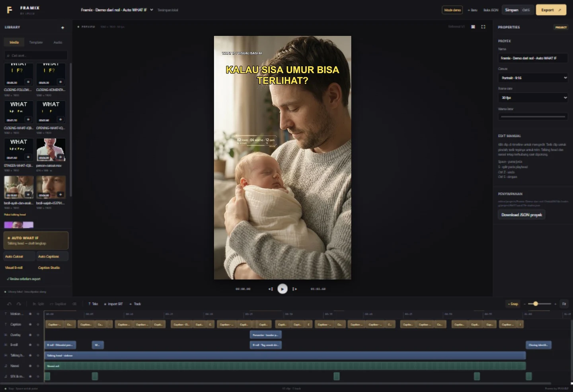The height and width of the screenshot is (392, 573).
Task: Select the Overlay clip on the timeline
Action: [x=265, y=335]
